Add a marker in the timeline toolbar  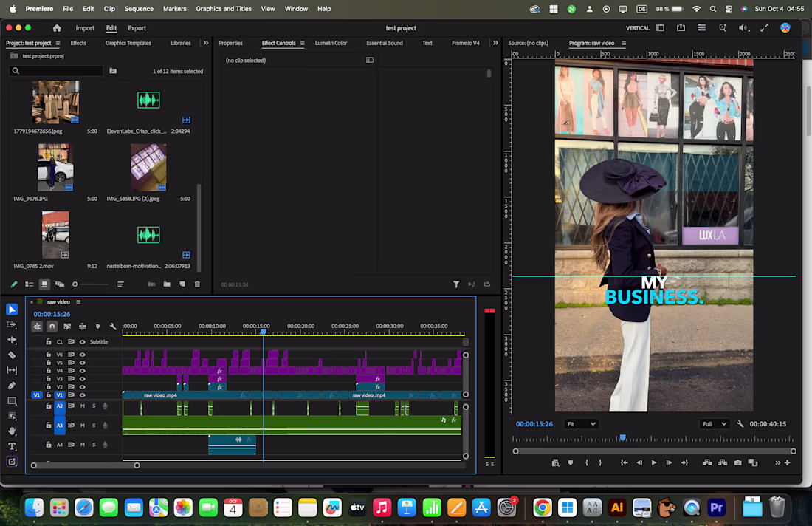(98, 327)
